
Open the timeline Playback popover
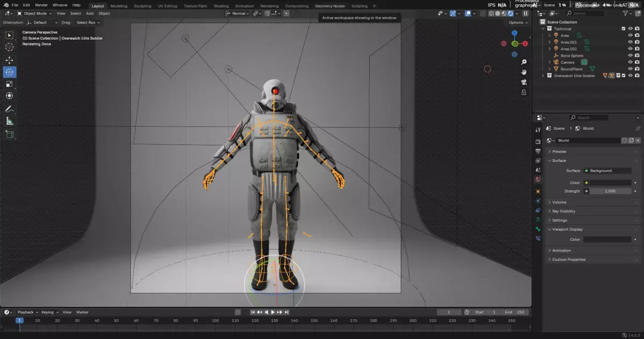pyautogui.click(x=27, y=312)
